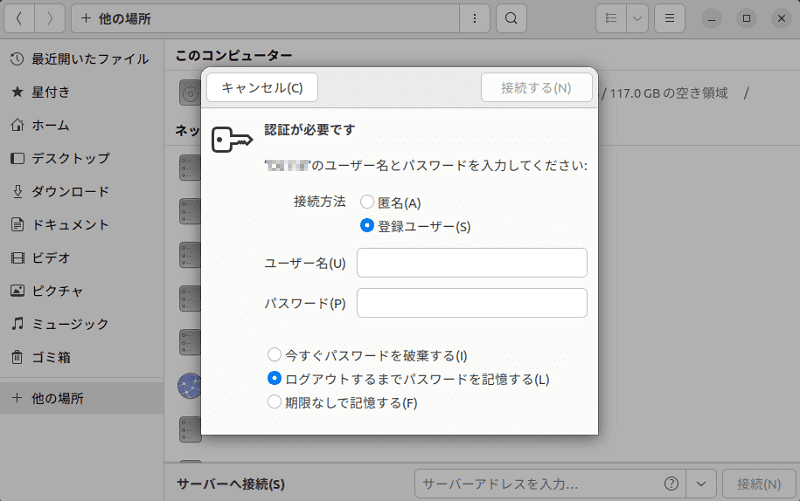Click the server address help question icon
The height and width of the screenshot is (501, 800).
tap(671, 484)
